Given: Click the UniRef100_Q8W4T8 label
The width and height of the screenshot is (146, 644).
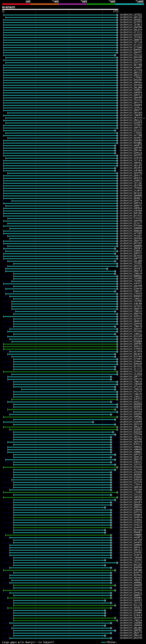Looking at the screenshot, I should pyautogui.click(x=131, y=40).
